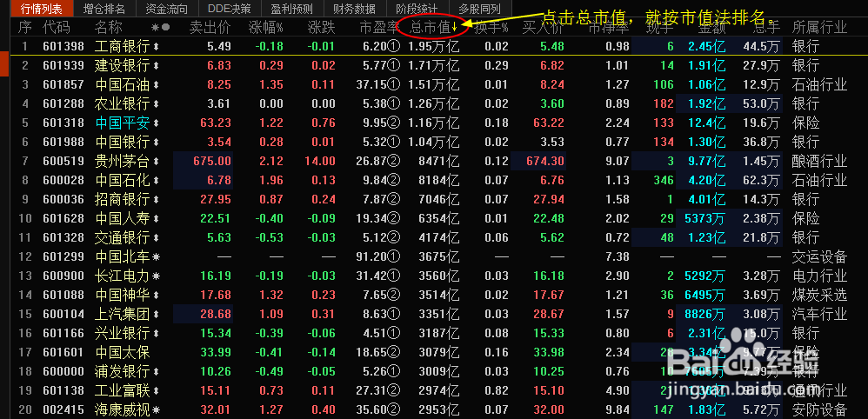This screenshot has width=868, height=419.
Task: Click marker icon beside 招商银行
Action: click(x=156, y=200)
